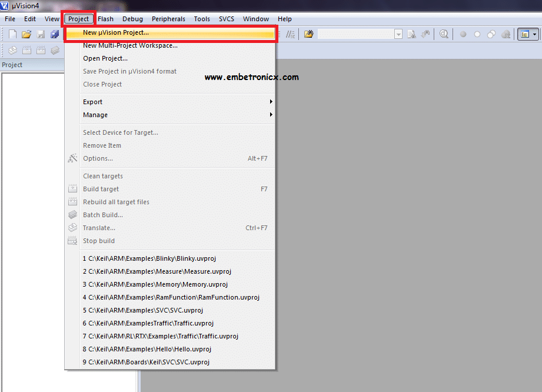Open the Help menu

tap(284, 19)
